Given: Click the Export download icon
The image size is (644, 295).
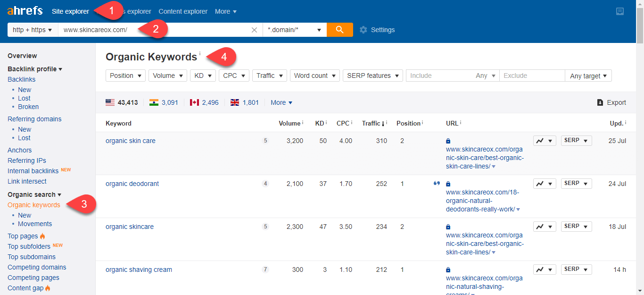Looking at the screenshot, I should coord(600,102).
